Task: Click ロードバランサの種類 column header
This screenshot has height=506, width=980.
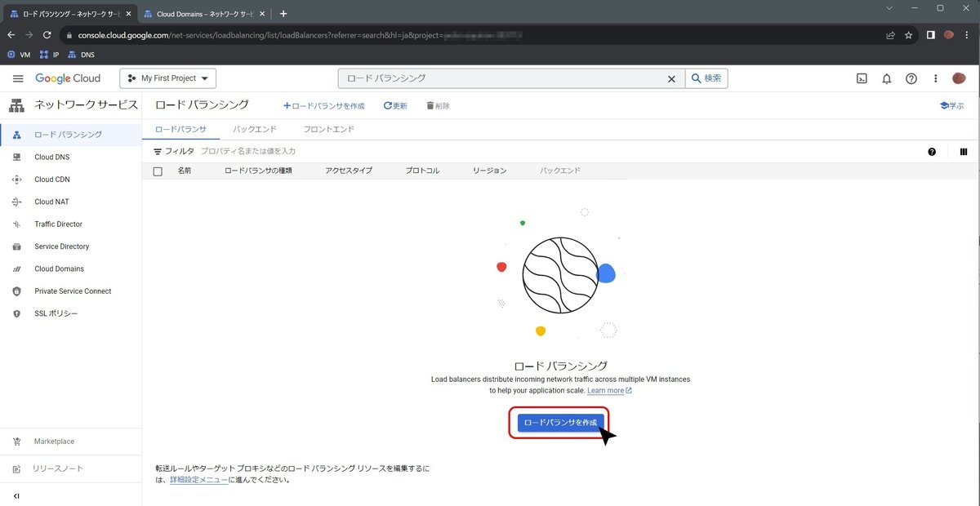Action: pos(258,171)
